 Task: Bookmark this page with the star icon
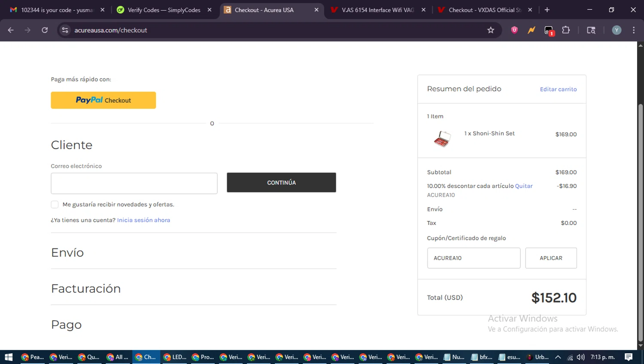[x=491, y=30]
